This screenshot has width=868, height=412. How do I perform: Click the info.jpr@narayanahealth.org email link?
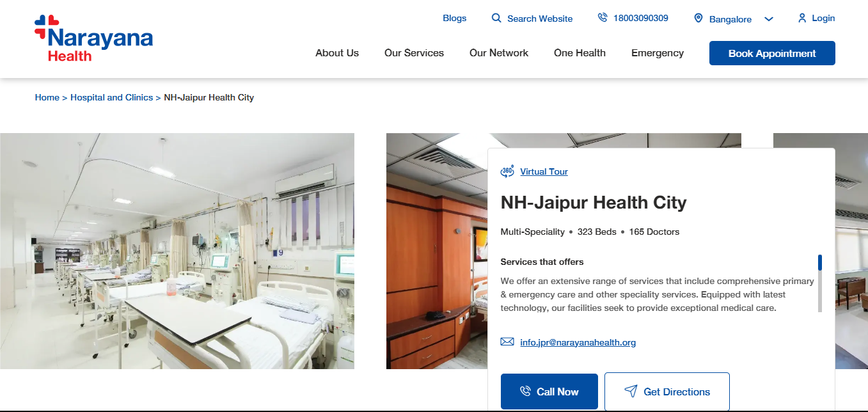coord(578,342)
